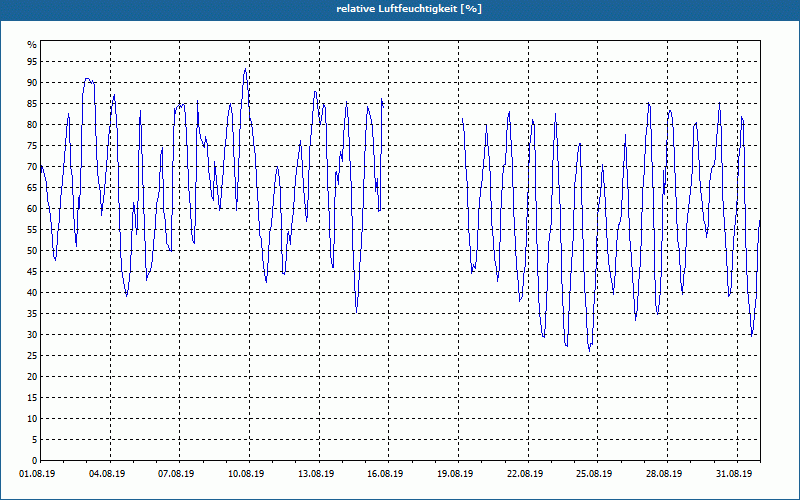Click the x-axis date label 19.08.19
Image resolution: width=800 pixels, height=500 pixels.
pos(455,474)
